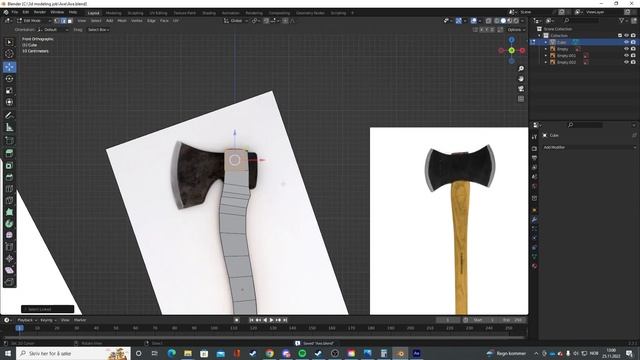Open Modifier properties wrench tab
This screenshot has width=640, height=360.
pyautogui.click(x=534, y=220)
